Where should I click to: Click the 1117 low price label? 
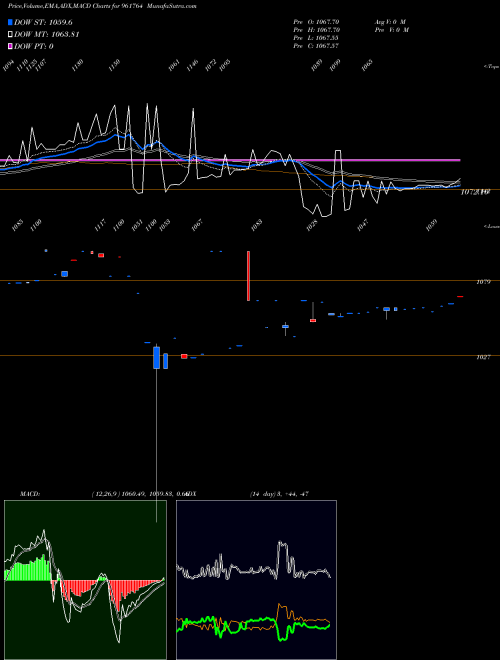100,225
